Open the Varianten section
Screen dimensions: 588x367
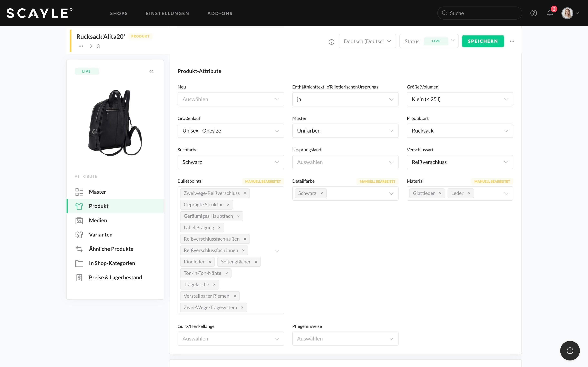coord(101,235)
